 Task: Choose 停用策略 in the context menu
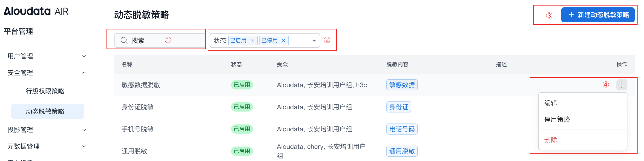coord(557,119)
